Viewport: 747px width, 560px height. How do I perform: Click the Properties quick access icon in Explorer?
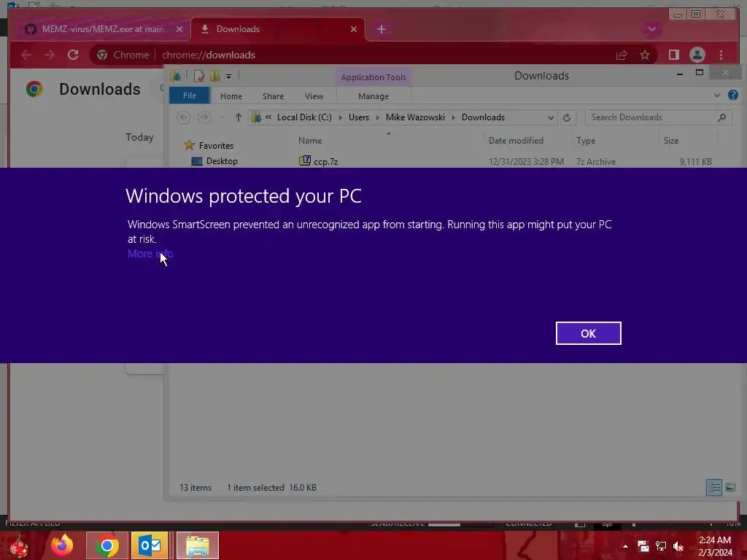click(199, 76)
